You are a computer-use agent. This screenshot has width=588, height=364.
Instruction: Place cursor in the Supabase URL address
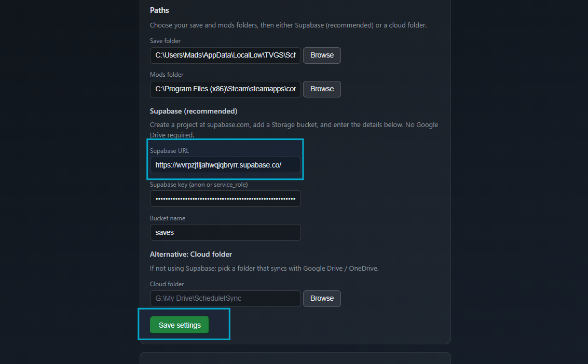pyautogui.click(x=225, y=164)
